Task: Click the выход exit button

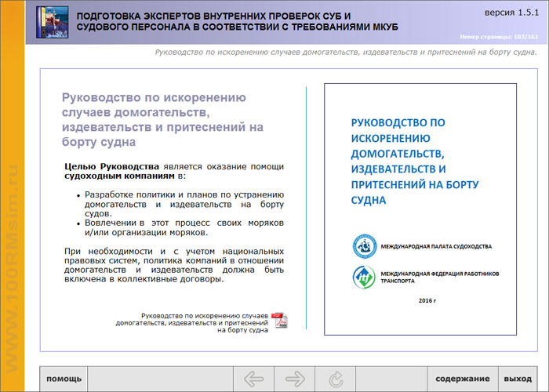Action: click(x=518, y=379)
